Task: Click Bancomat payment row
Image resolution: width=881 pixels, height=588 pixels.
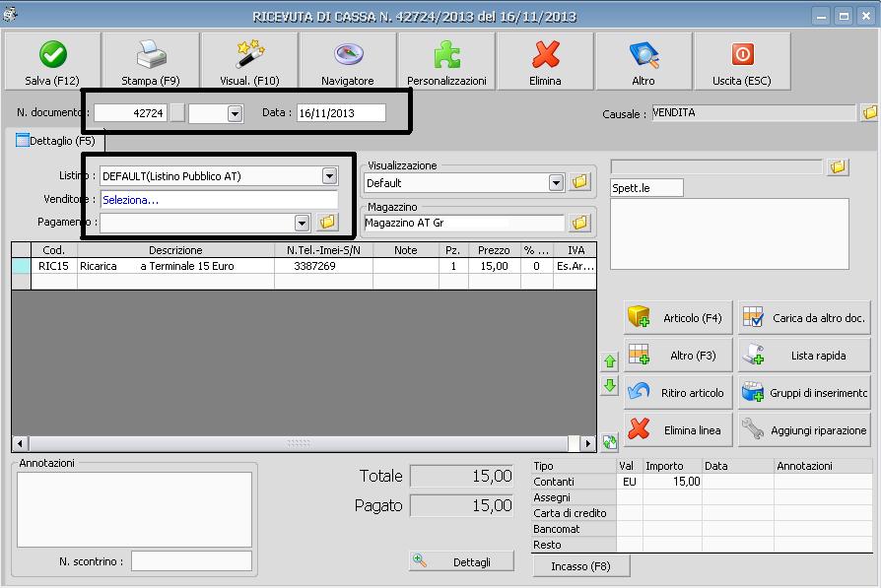Action: point(702,529)
